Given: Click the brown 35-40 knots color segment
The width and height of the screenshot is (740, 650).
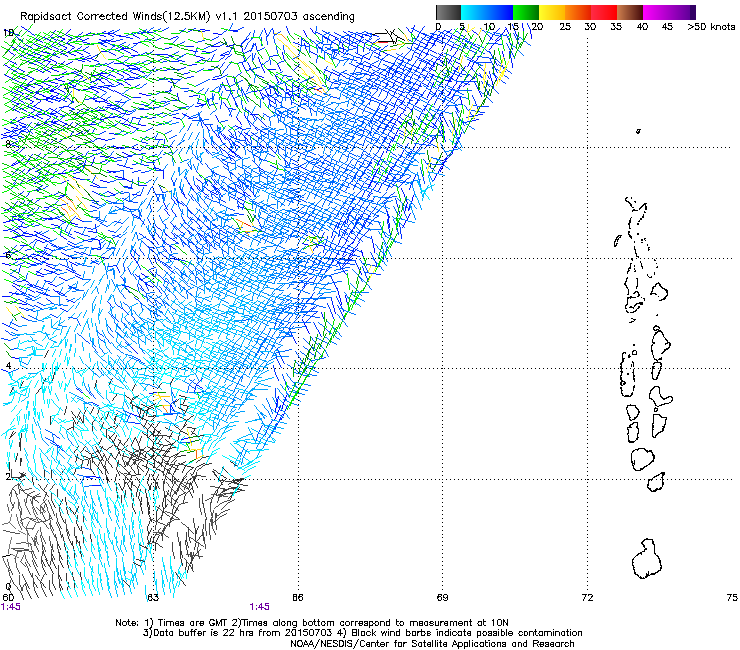Looking at the screenshot, I should click(630, 12).
